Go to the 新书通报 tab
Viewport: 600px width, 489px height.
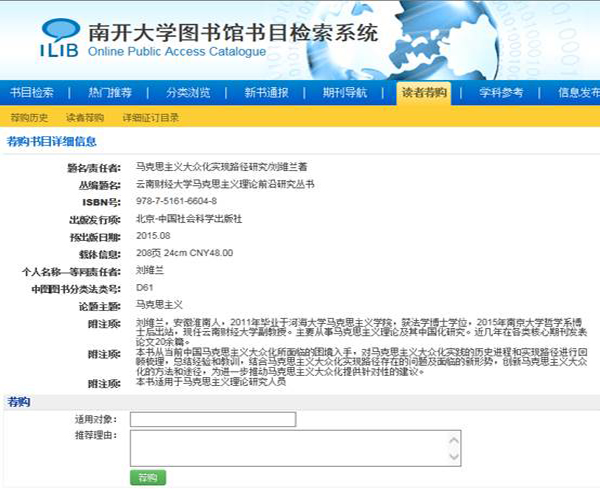click(x=266, y=93)
